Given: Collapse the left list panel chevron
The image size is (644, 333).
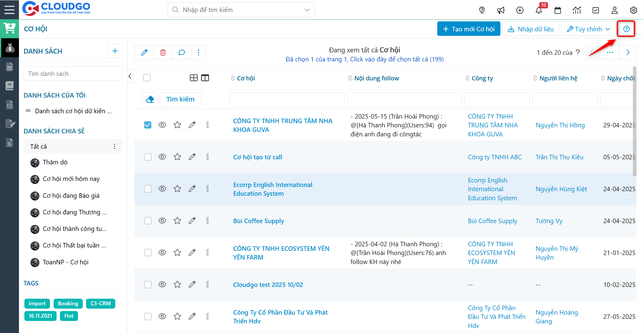Looking at the screenshot, I should (x=130, y=76).
